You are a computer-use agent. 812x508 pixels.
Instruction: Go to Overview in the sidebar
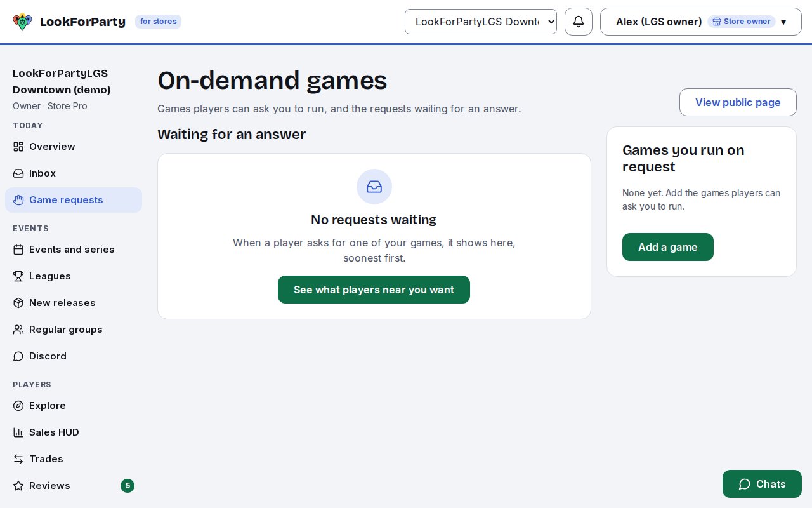pyautogui.click(x=74, y=147)
